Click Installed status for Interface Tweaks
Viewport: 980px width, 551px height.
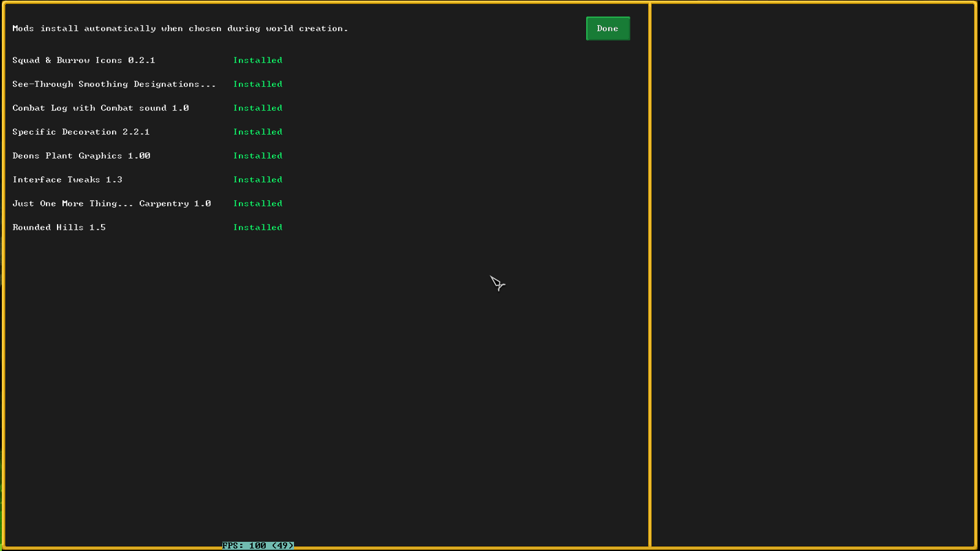coord(258,179)
